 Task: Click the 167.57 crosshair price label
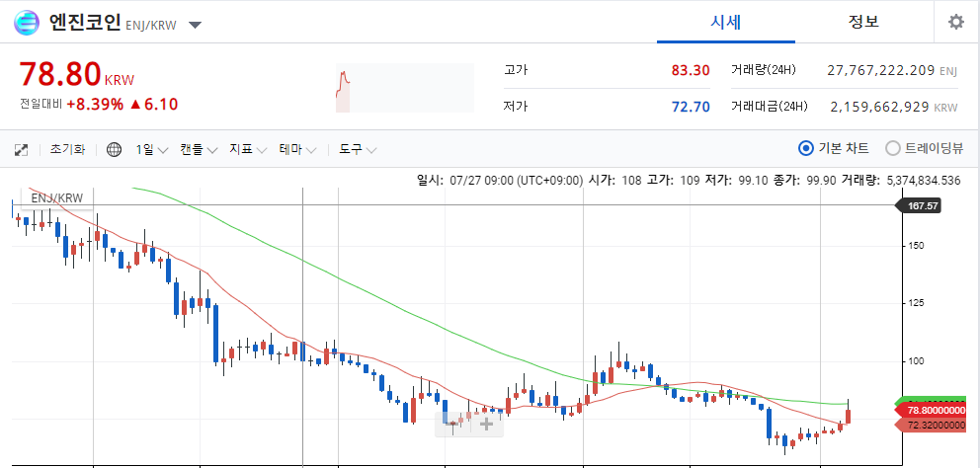point(919,205)
